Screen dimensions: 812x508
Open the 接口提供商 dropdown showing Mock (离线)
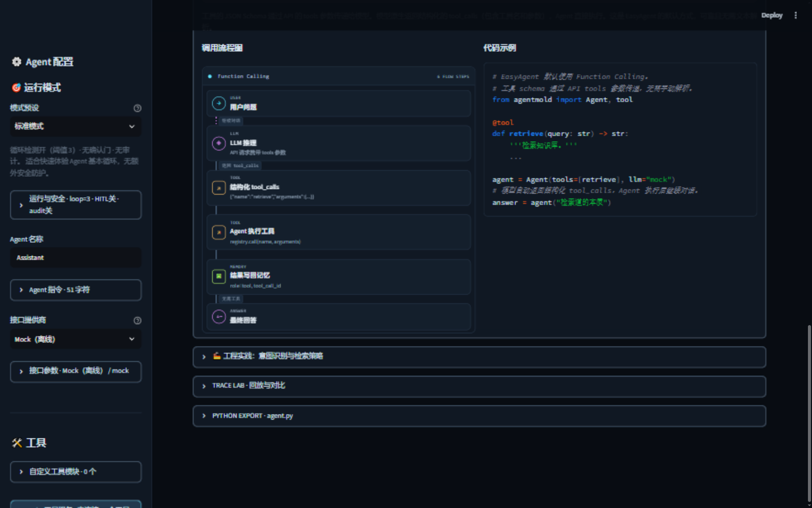[x=76, y=339]
